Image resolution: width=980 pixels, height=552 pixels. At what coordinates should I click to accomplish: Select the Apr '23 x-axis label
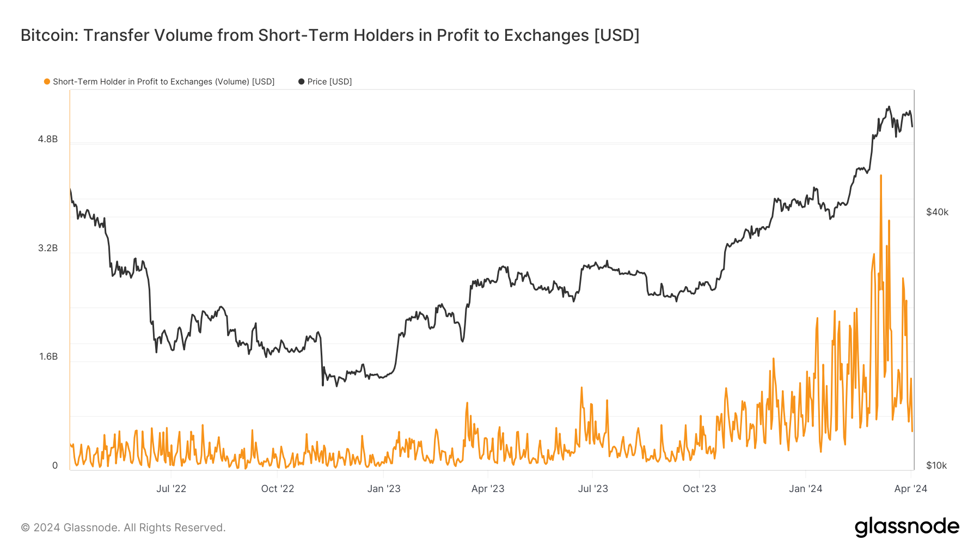488,489
